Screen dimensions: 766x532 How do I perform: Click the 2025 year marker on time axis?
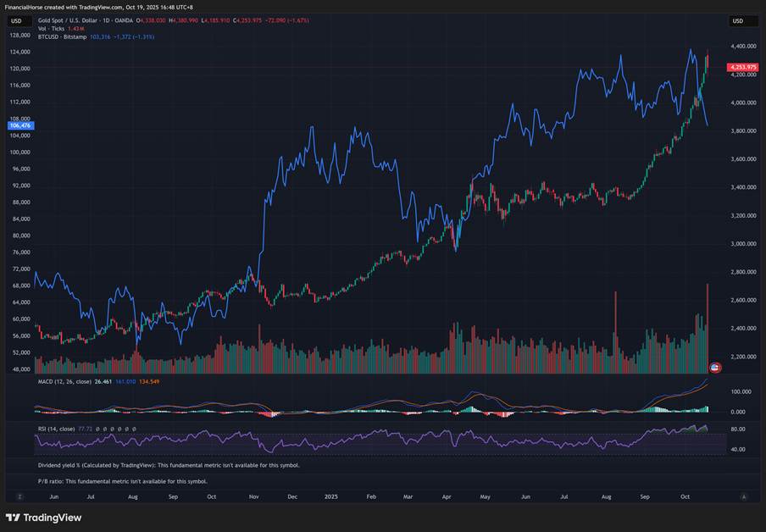(x=331, y=496)
